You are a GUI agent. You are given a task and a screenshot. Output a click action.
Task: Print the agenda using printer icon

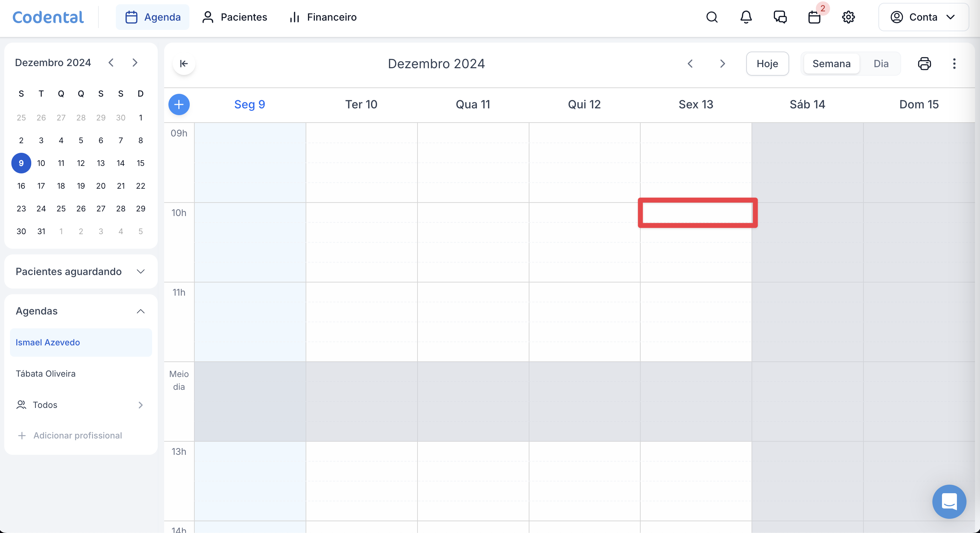point(925,64)
